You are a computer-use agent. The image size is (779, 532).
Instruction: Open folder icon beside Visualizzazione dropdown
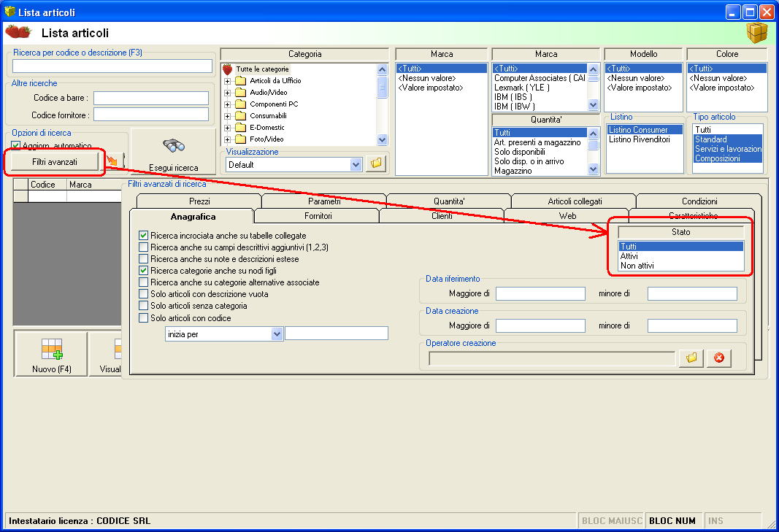376,163
